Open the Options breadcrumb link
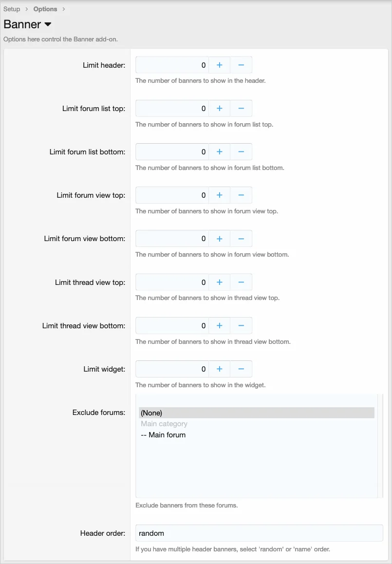Image resolution: width=392 pixels, height=564 pixels. coord(45,9)
